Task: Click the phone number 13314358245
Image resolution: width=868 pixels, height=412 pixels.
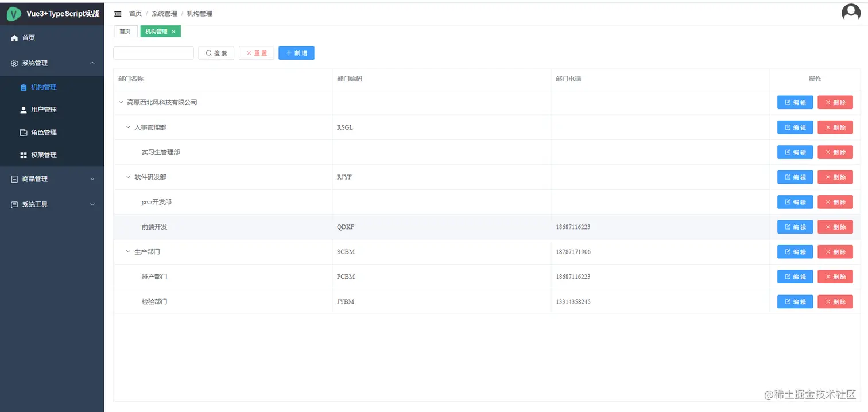Action: [x=573, y=301]
